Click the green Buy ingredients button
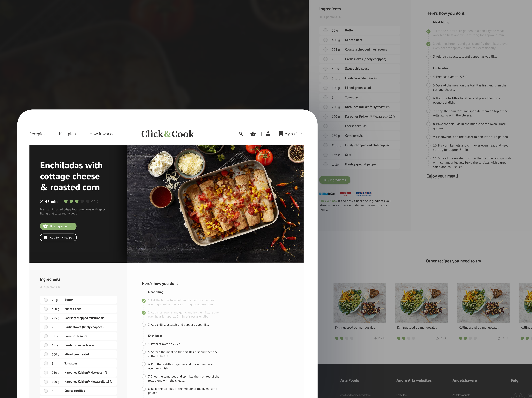The height and width of the screenshot is (398, 532). pos(58,226)
